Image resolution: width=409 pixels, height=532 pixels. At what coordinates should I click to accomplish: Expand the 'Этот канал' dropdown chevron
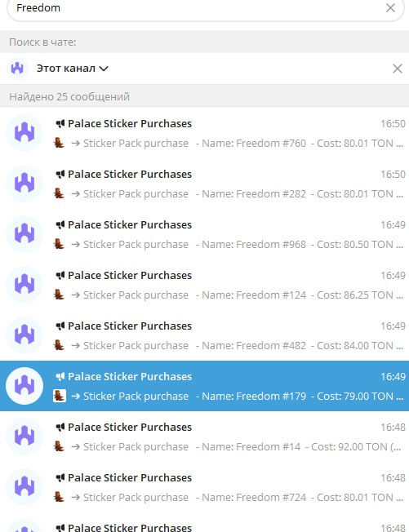click(x=104, y=69)
